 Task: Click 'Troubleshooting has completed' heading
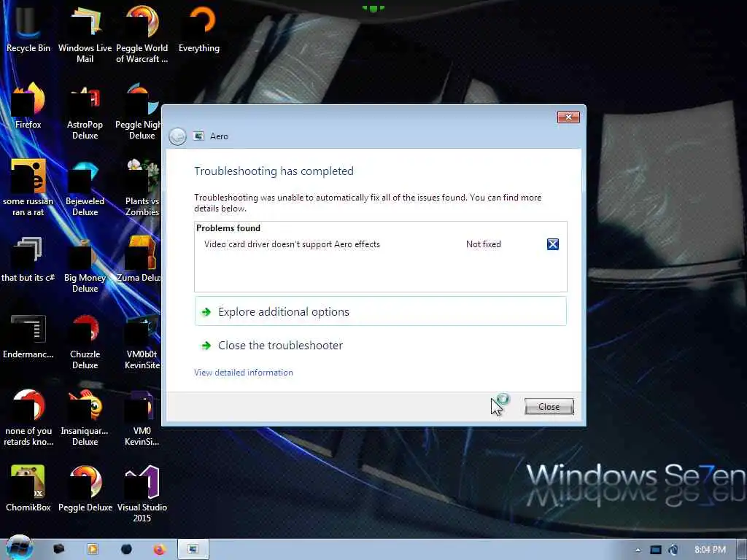(x=274, y=171)
